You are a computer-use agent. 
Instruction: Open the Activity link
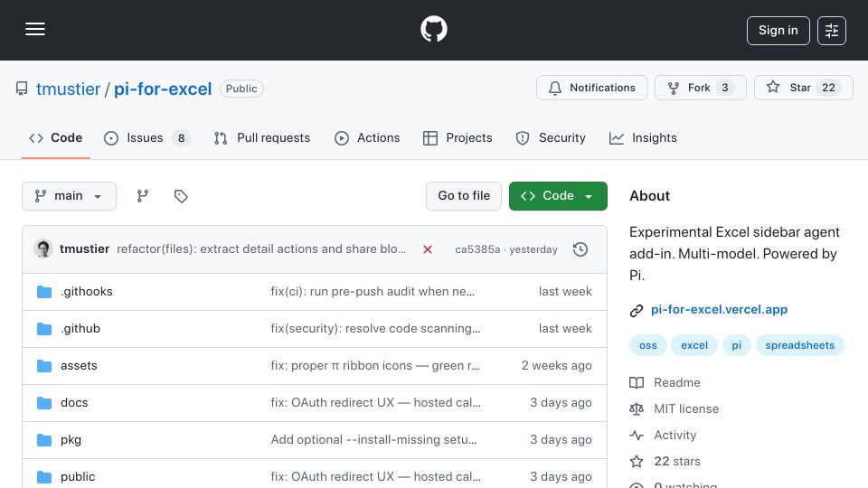click(675, 435)
